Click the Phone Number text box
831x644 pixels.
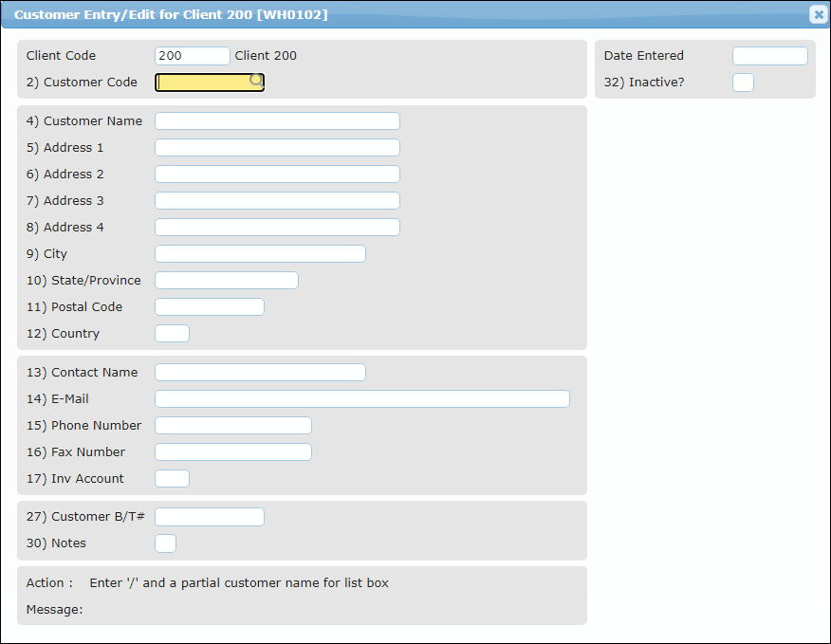tap(233, 426)
